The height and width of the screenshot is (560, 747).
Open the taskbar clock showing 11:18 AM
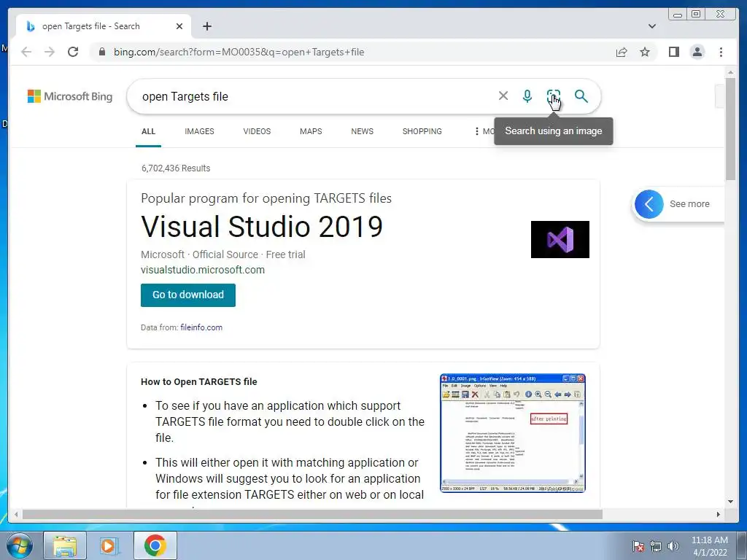click(709, 546)
